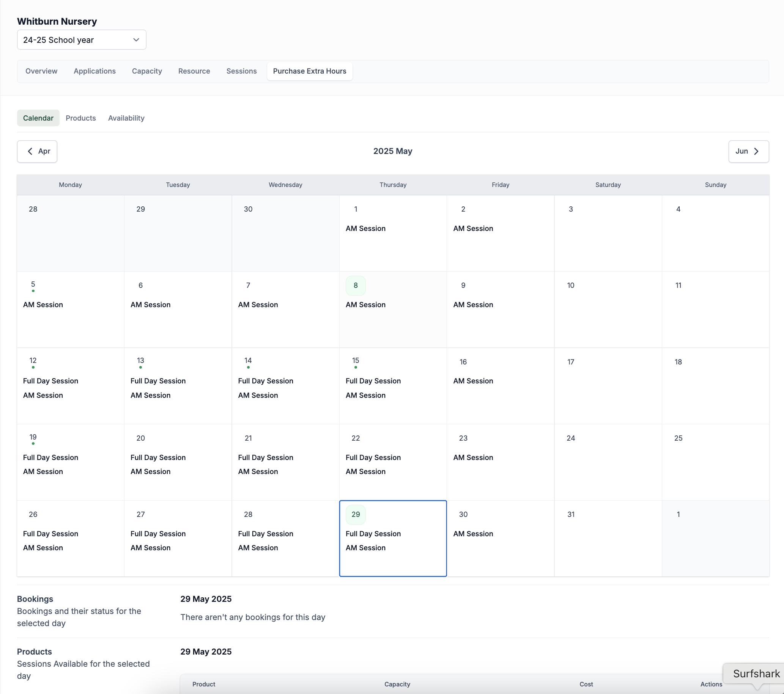
Task: Open the Products sub-tab
Action: point(80,118)
